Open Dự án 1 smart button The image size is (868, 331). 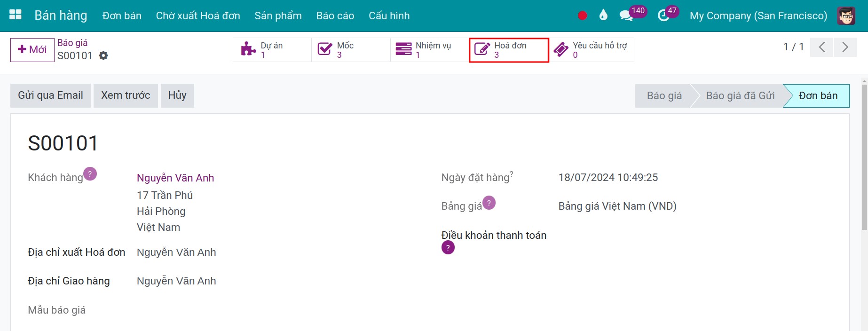(272, 50)
